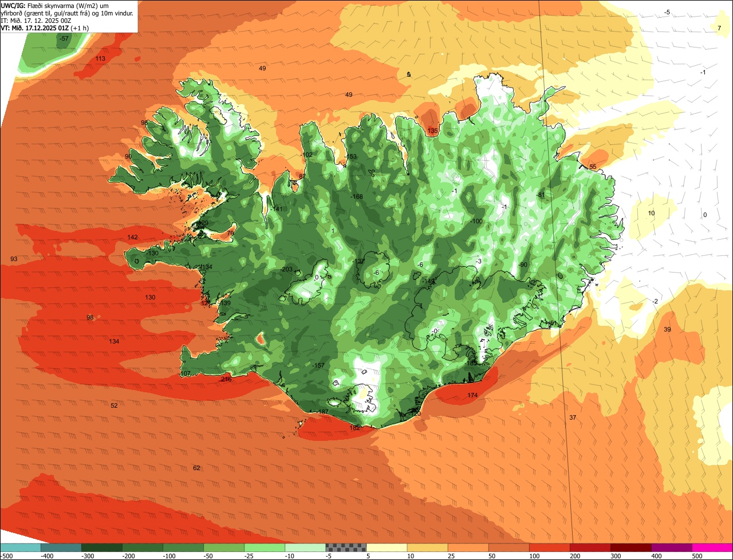
Task: Click the '216' value off the southwest coast
Action: [226, 379]
